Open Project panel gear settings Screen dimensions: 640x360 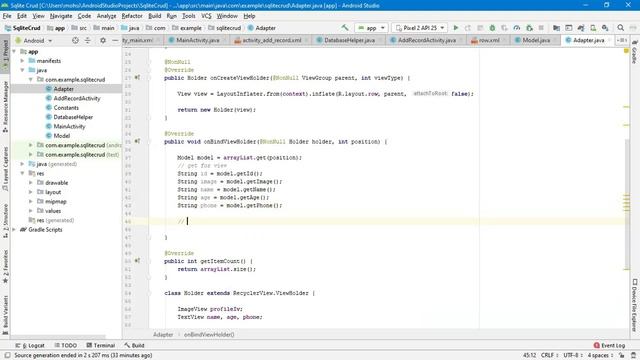(x=103, y=40)
